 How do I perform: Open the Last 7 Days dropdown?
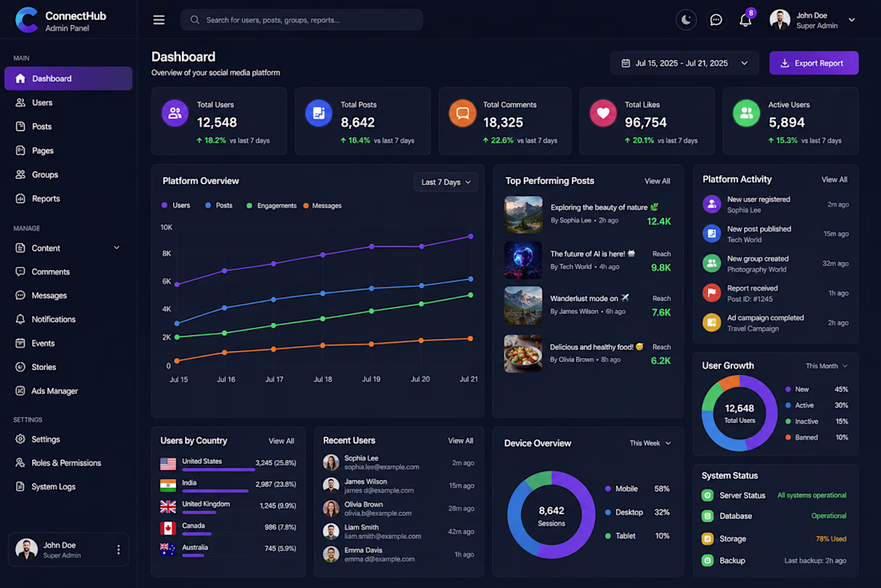[446, 182]
